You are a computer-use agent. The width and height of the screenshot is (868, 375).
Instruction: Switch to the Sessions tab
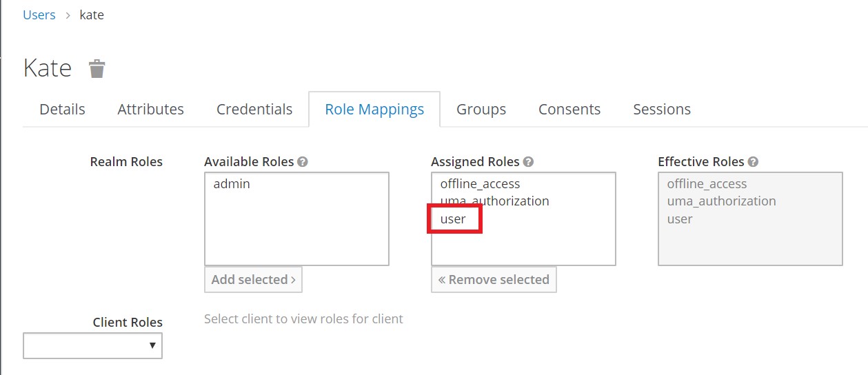pyautogui.click(x=662, y=110)
